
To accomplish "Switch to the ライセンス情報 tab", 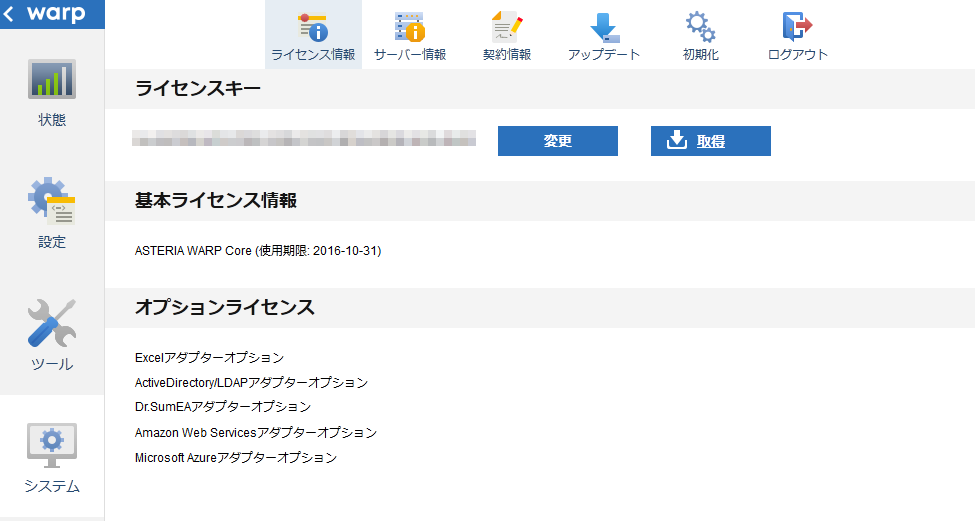I will pyautogui.click(x=313, y=34).
